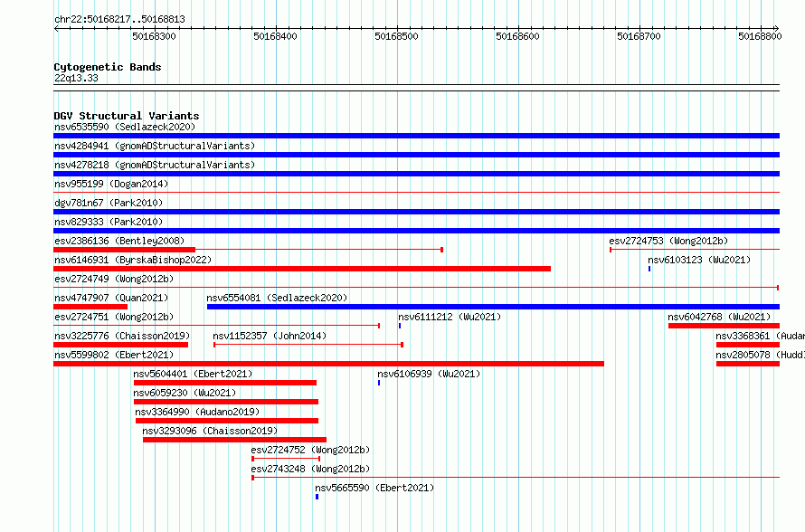Viewport: 805px width, 532px height.
Task: Open nsv6042768 (Wu2021) variant
Action: [x=719, y=317]
